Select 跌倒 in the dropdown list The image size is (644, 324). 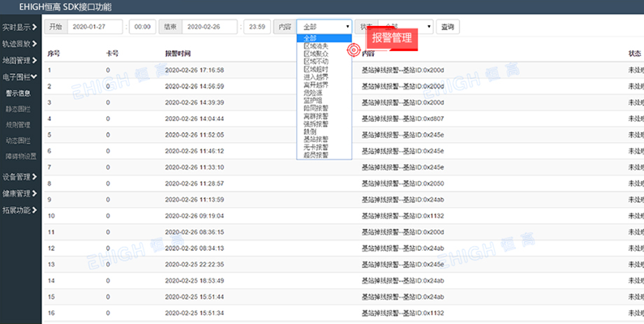tap(324, 132)
